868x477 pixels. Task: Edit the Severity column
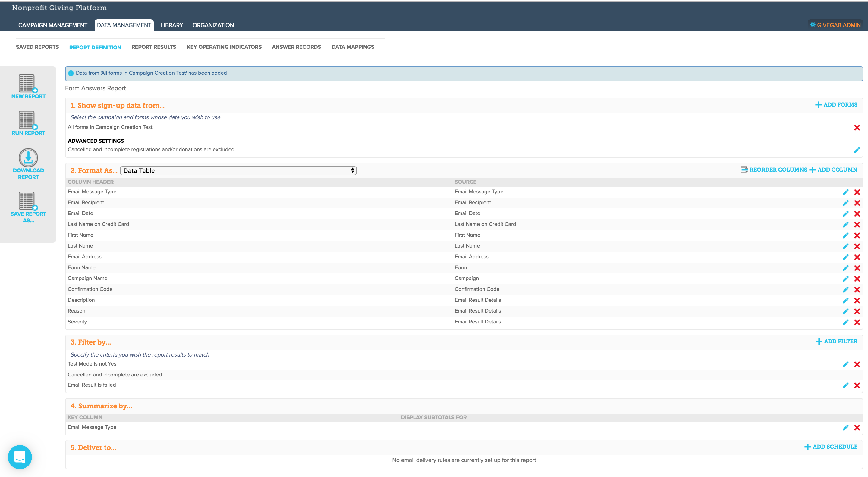(x=845, y=322)
